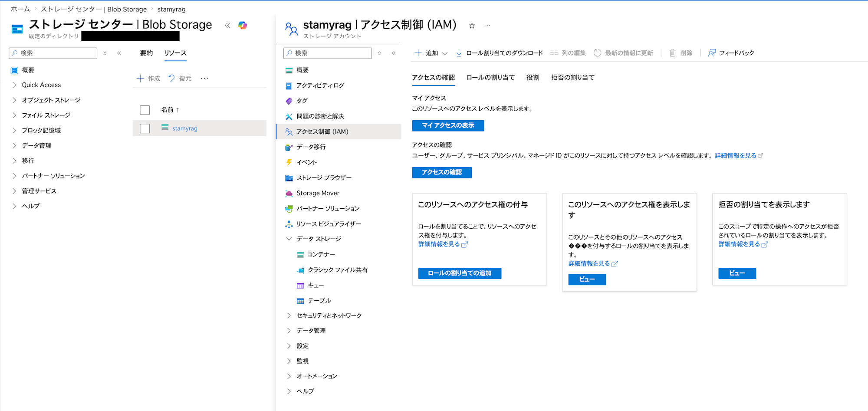This screenshot has height=411, width=868.
Task: Open the ellipsis menu beside 復元
Action: 205,79
